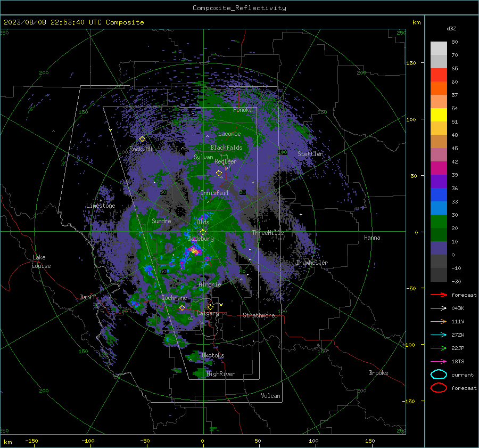The width and height of the screenshot is (479, 448).
Task: Click the Sylvan label on map
Action: click(203, 157)
